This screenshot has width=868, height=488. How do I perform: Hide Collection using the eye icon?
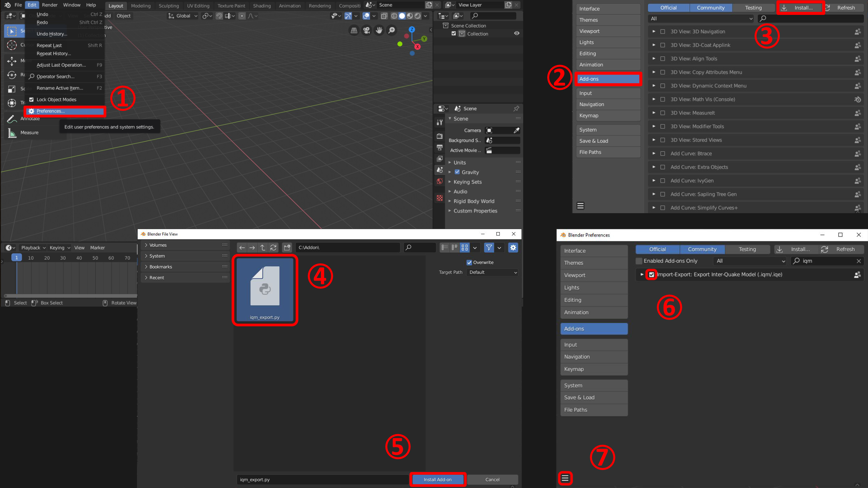coord(517,33)
